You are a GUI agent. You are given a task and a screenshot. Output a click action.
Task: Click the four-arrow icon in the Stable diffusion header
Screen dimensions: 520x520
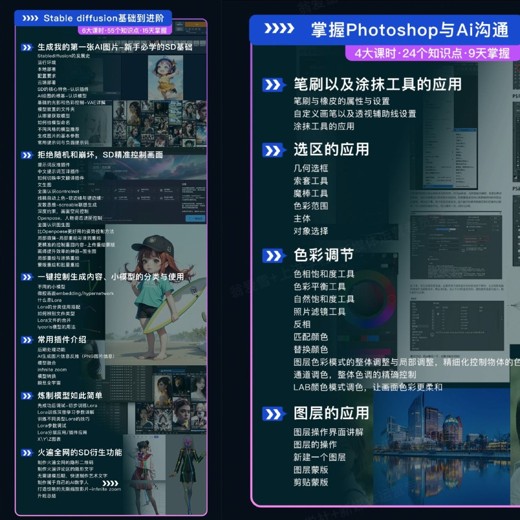[30, 18]
